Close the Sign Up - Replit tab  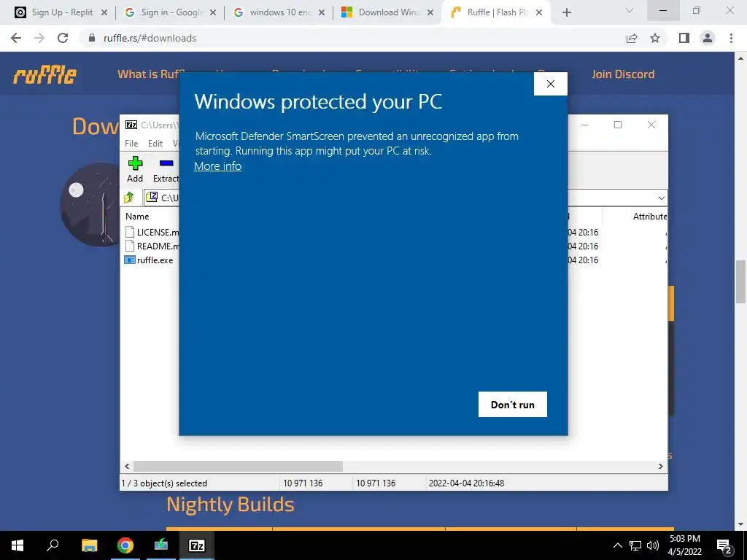point(104,12)
